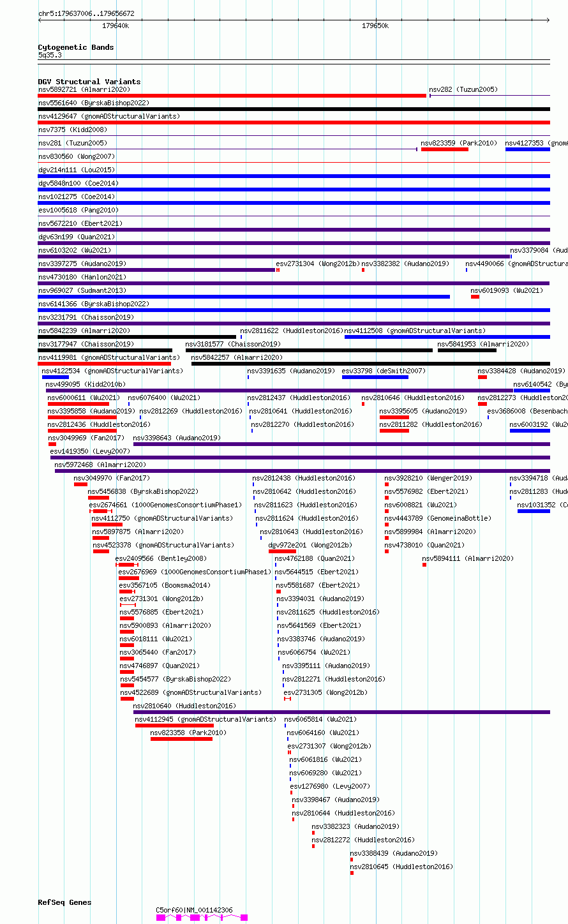
Task: Open nsv2810640 (Huddleston2016) label
Action: point(184,706)
